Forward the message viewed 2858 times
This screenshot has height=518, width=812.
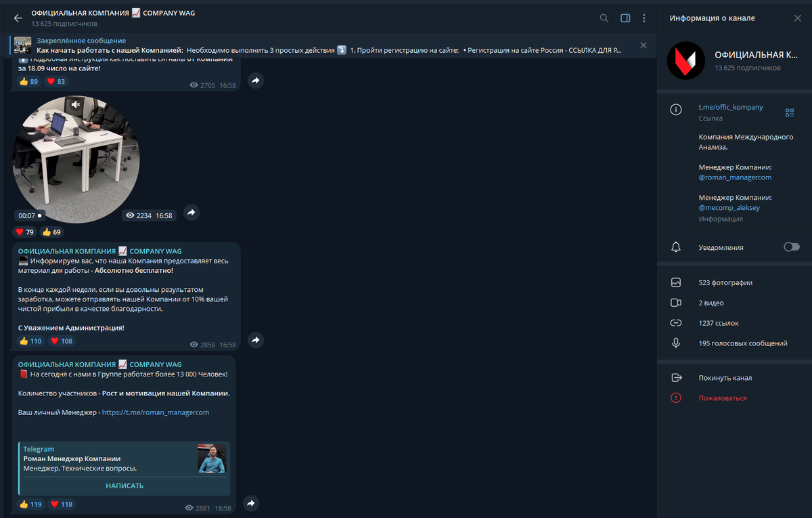click(255, 340)
